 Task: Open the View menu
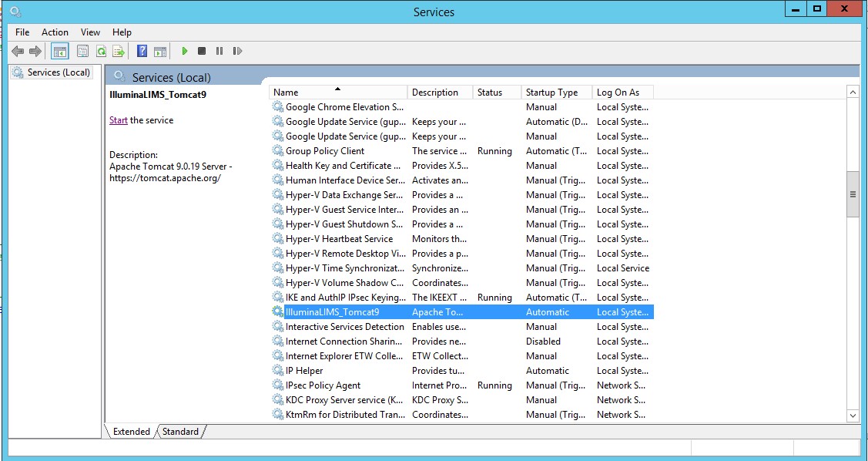[90, 32]
